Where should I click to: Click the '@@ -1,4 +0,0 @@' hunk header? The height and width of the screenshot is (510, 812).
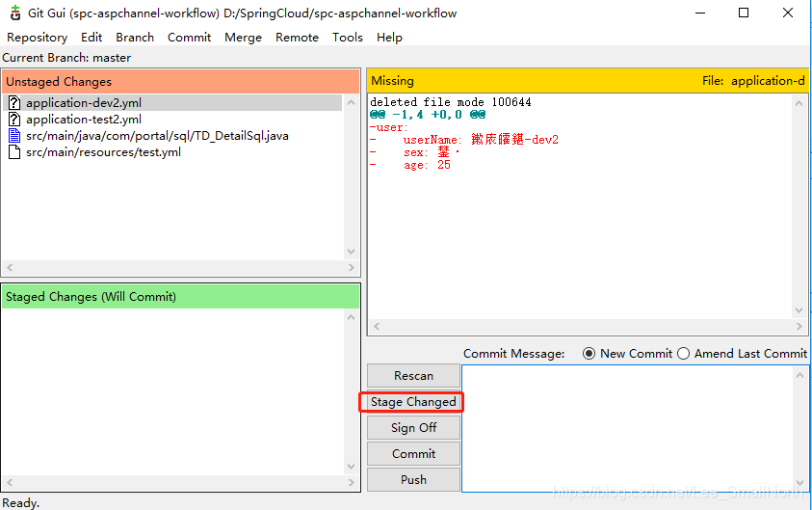[428, 115]
